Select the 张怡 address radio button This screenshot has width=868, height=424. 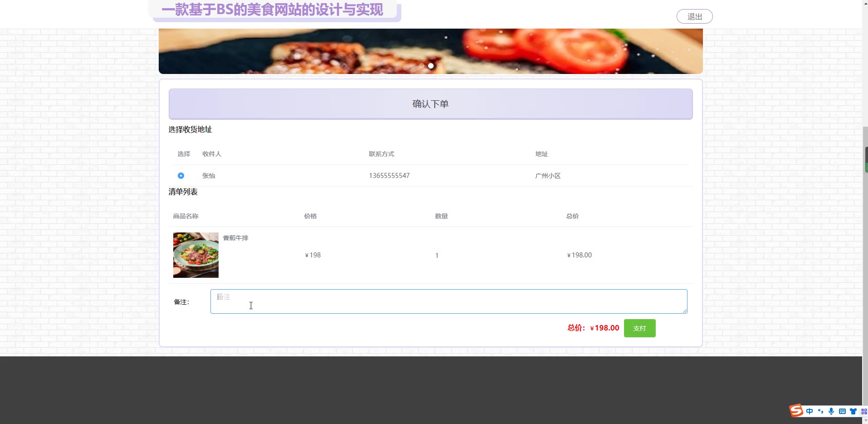(181, 176)
